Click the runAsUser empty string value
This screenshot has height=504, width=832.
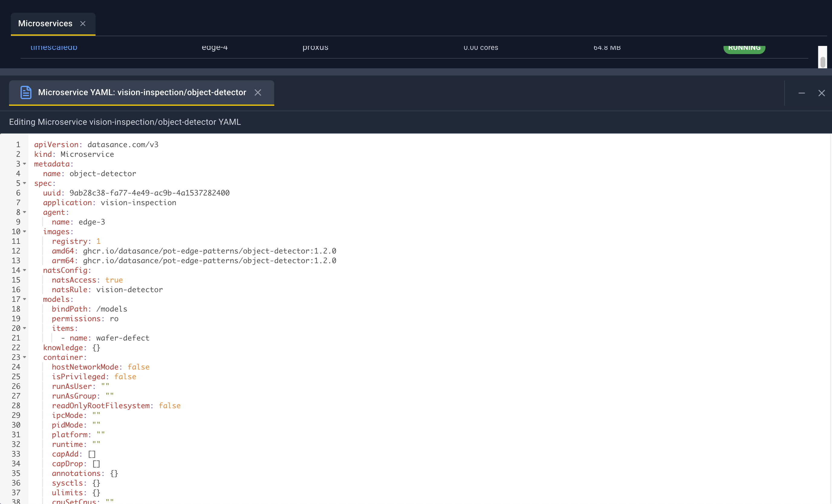click(x=105, y=386)
